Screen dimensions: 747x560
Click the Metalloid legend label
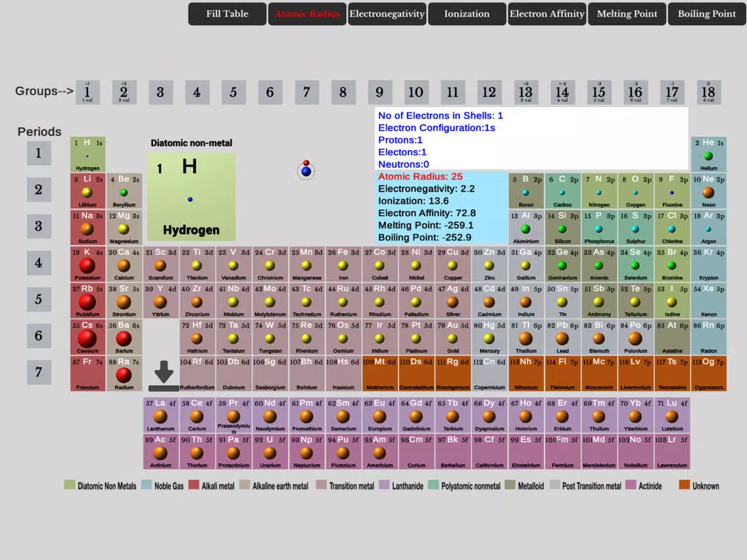click(x=531, y=486)
